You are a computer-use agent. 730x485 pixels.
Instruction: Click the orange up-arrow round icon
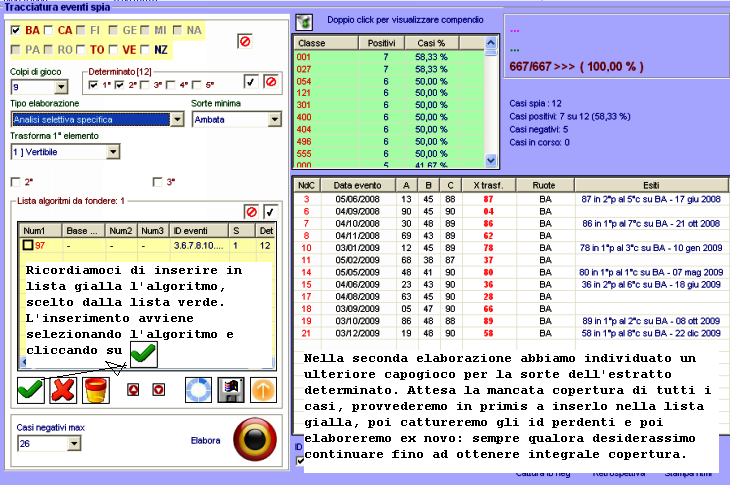click(x=263, y=388)
